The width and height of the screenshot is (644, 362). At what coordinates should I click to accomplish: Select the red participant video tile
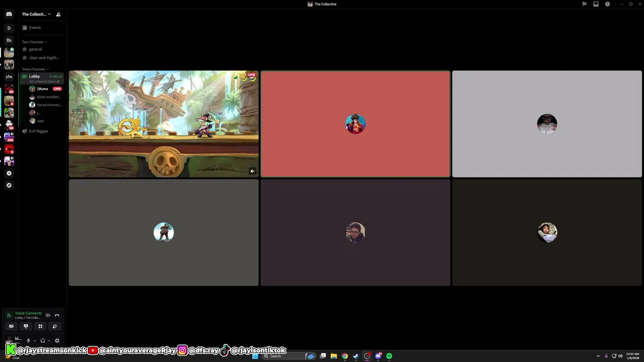tap(355, 124)
